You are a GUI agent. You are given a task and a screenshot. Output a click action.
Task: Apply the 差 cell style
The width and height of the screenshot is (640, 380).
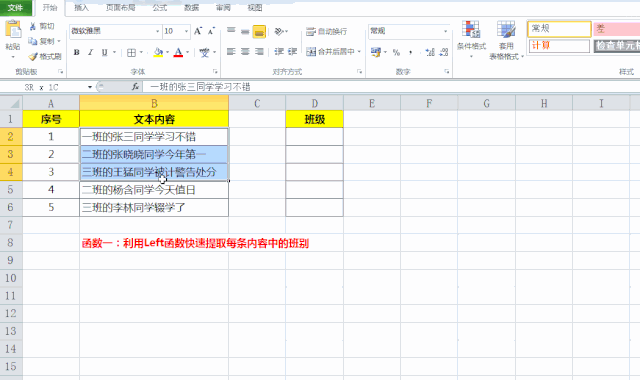[x=616, y=29]
